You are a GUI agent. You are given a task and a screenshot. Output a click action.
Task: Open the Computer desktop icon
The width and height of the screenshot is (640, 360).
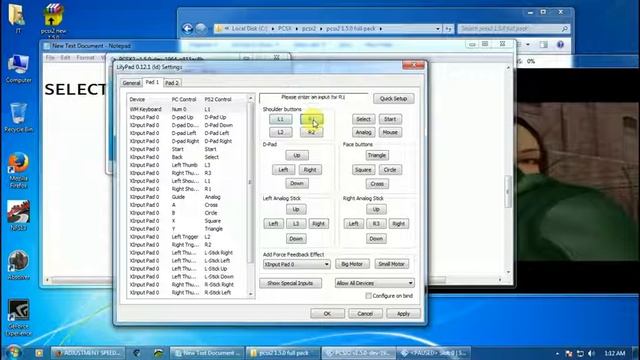click(x=18, y=69)
